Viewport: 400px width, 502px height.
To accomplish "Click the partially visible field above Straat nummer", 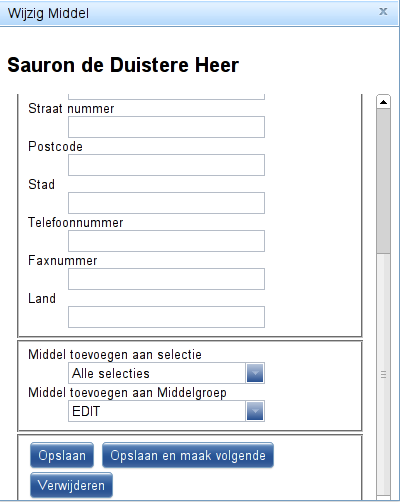I will (x=166, y=97).
